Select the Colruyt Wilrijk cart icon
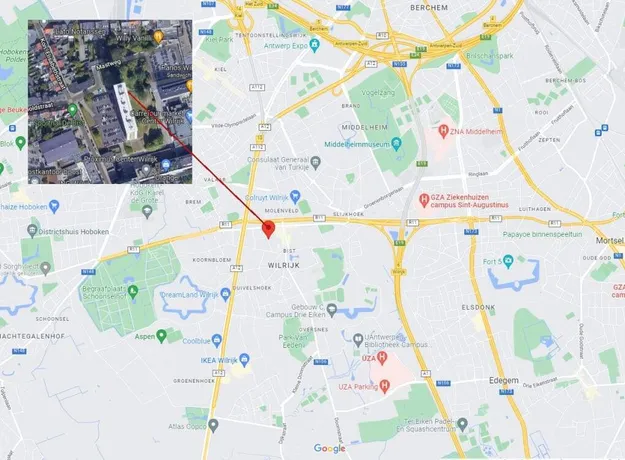The height and width of the screenshot is (460, 625). coord(295,197)
